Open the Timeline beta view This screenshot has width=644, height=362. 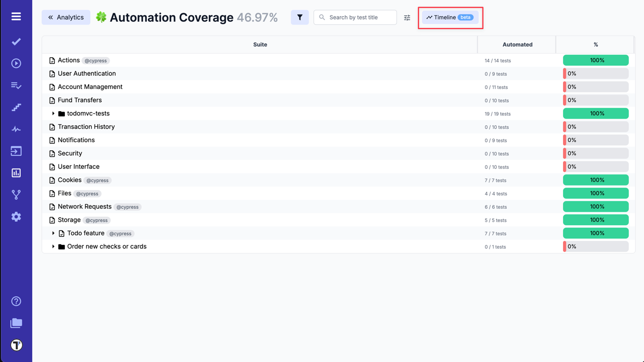coord(450,18)
